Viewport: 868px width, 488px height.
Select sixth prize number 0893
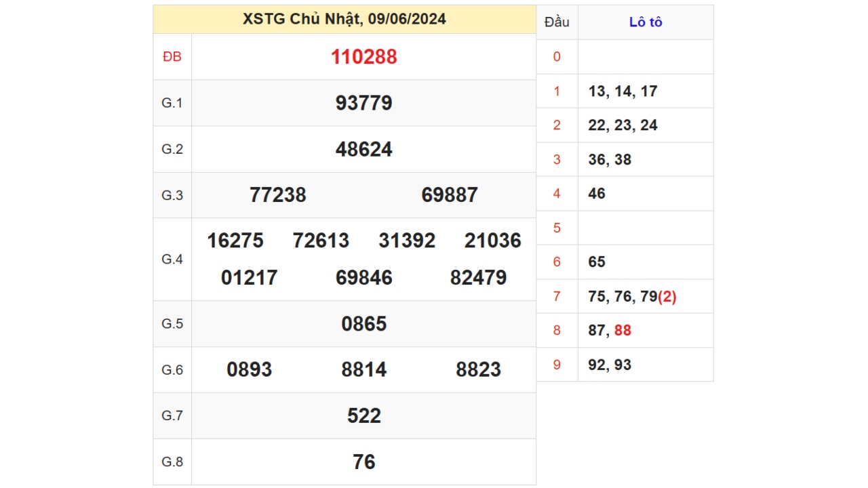pyautogui.click(x=250, y=370)
